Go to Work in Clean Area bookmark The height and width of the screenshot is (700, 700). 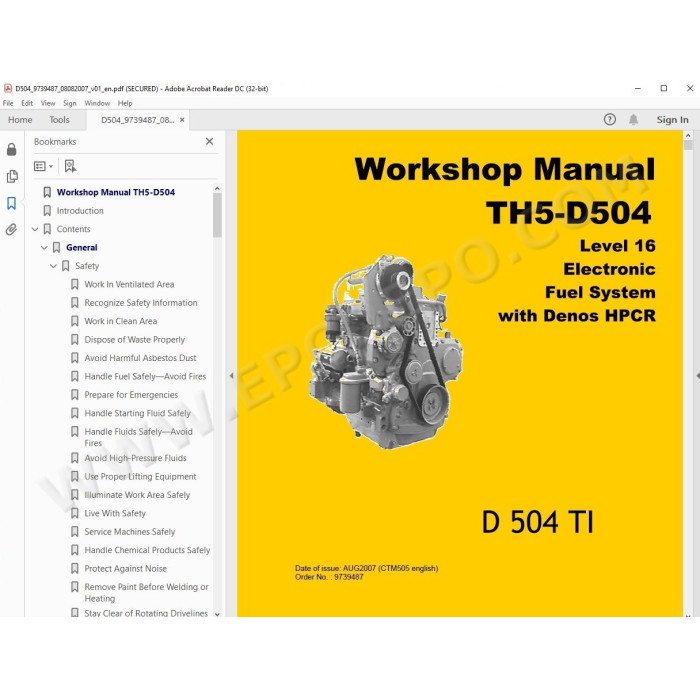pyautogui.click(x=121, y=321)
